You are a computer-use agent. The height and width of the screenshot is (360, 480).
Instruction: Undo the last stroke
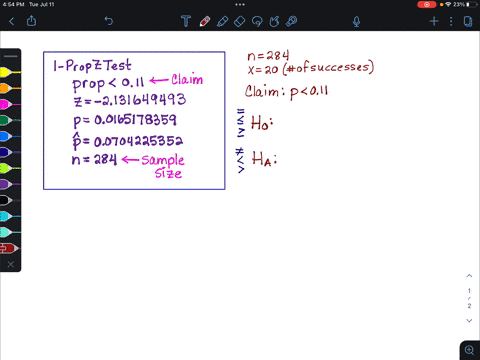(109, 21)
